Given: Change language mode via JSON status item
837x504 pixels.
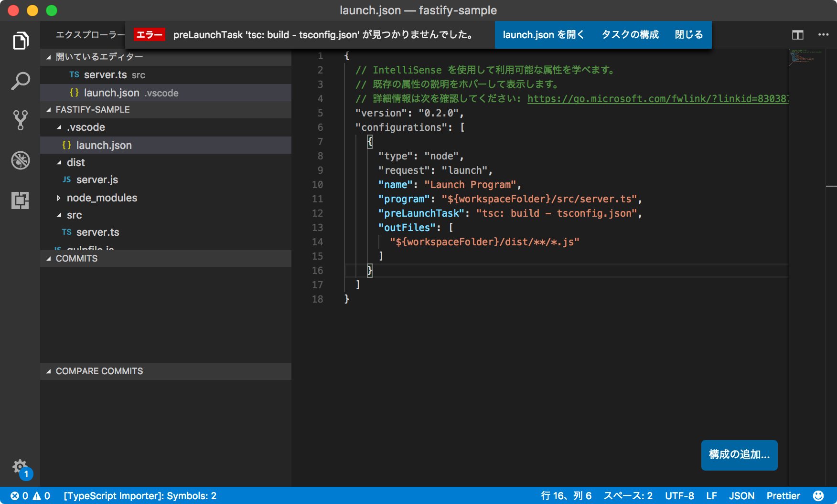Looking at the screenshot, I should 741,496.
